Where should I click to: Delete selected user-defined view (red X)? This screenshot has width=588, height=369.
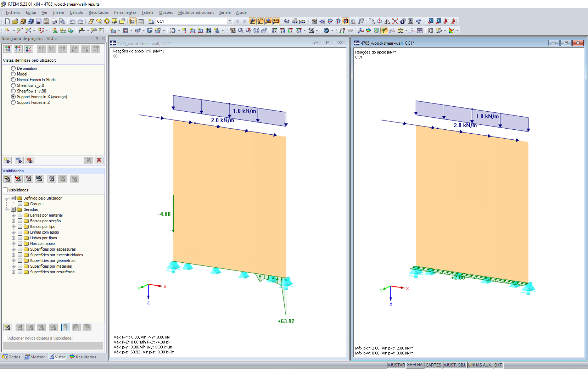(x=99, y=160)
